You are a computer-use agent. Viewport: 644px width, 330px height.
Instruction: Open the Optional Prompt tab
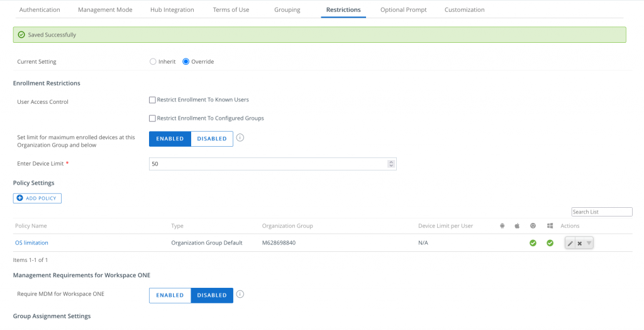point(403,10)
